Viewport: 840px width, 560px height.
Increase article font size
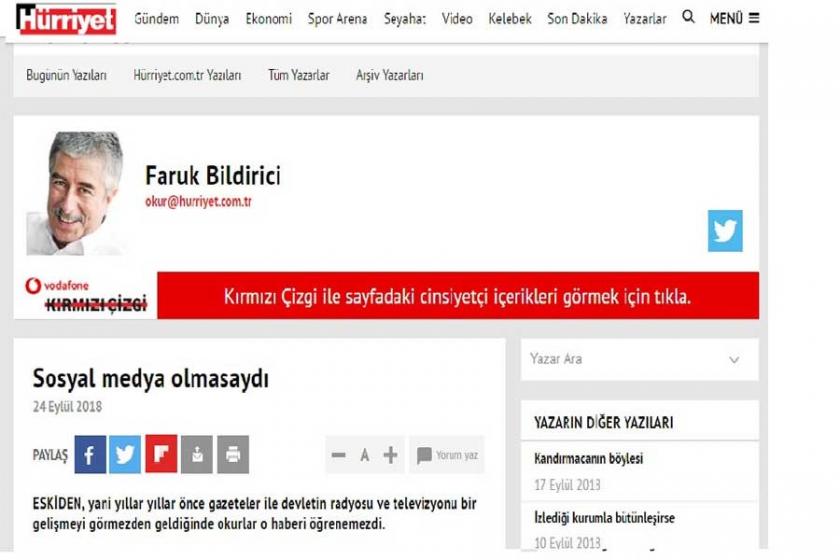pyautogui.click(x=391, y=455)
